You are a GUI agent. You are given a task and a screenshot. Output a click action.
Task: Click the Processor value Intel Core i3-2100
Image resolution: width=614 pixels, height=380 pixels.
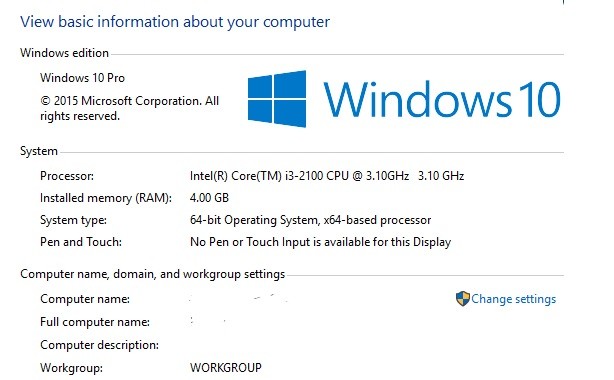click(x=327, y=176)
